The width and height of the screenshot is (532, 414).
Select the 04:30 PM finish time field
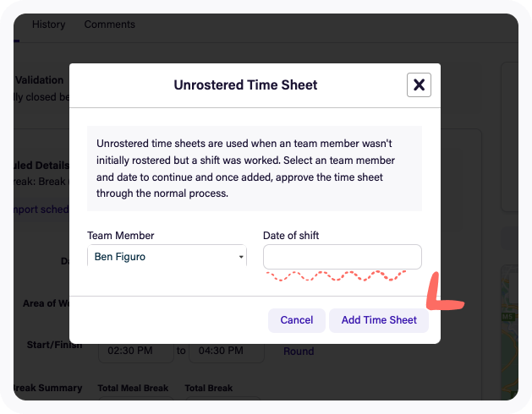click(x=227, y=351)
